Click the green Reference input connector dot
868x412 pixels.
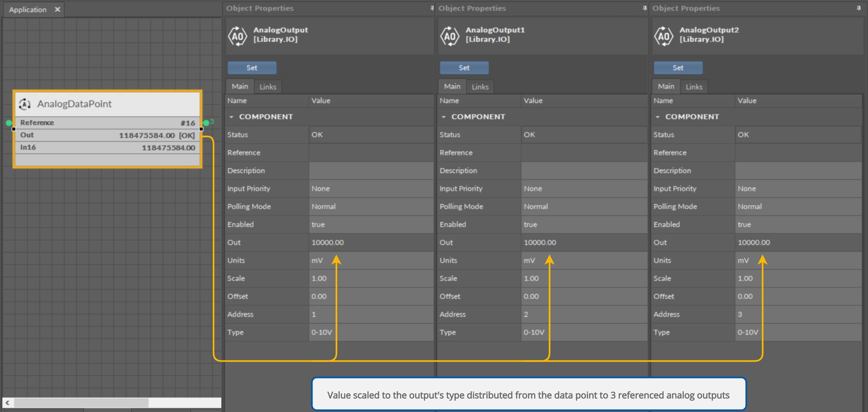[9, 123]
